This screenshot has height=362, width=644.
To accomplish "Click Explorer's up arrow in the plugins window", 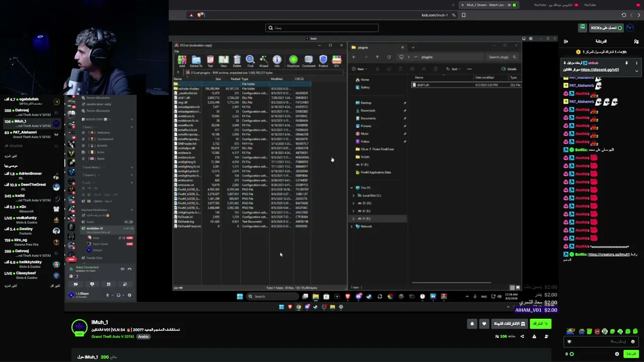I will coord(377,57).
